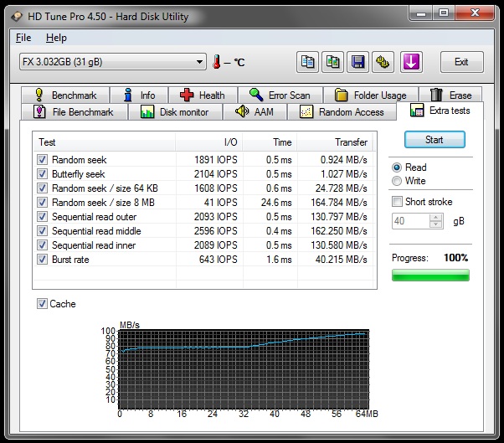504x443 pixels.
Task: Click the save floppy disk icon
Action: [x=358, y=62]
